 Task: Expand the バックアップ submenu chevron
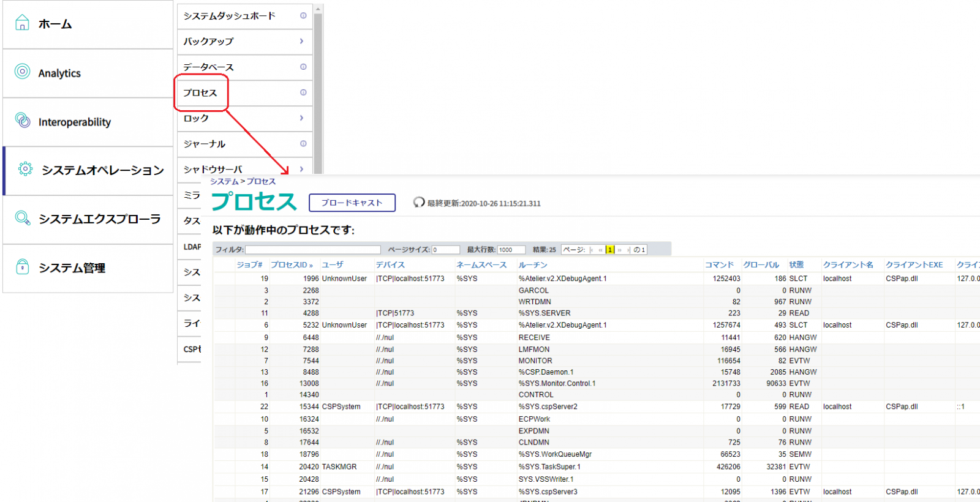pyautogui.click(x=301, y=41)
